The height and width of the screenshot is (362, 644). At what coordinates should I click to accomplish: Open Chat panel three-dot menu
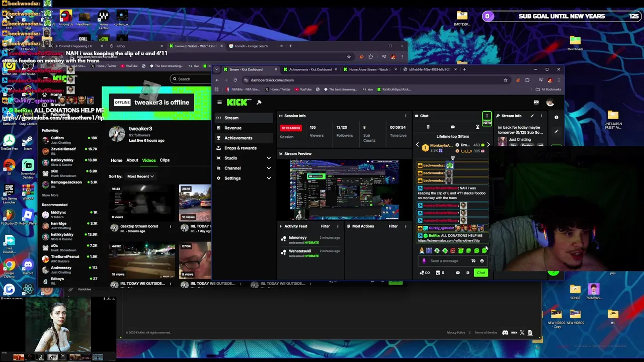pos(487,116)
